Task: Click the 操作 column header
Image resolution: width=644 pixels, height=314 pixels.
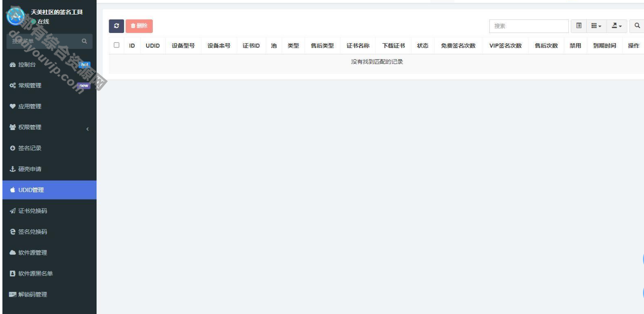Action: click(633, 46)
